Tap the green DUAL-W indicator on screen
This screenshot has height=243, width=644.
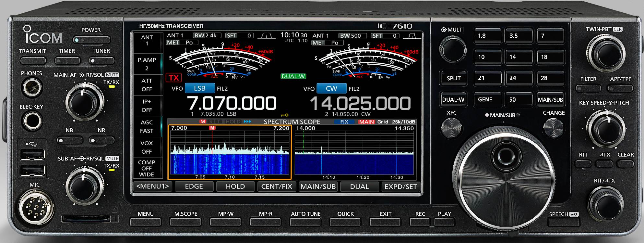pyautogui.click(x=293, y=76)
